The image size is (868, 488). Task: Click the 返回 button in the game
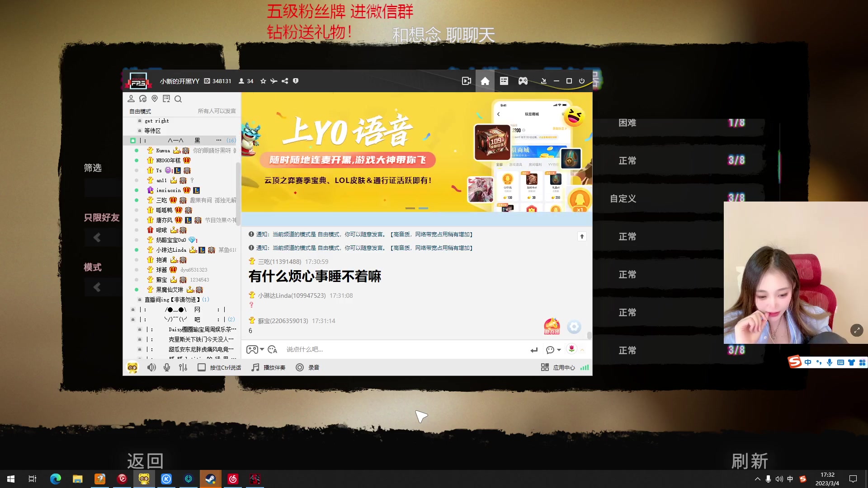pyautogui.click(x=145, y=460)
